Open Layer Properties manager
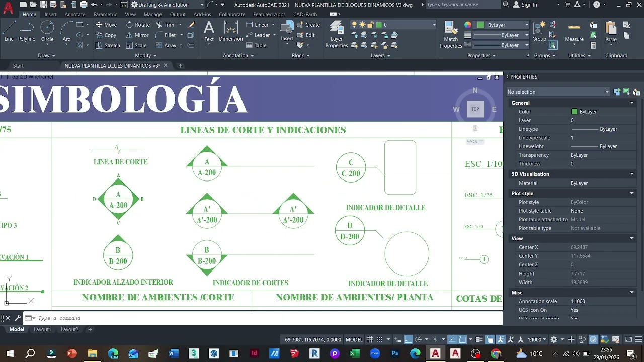This screenshot has width=644, height=362. pos(337,35)
